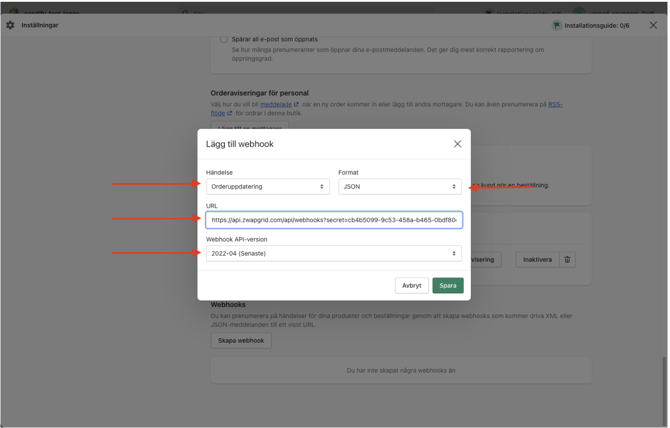The width and height of the screenshot is (670, 428).
Task: Open the Händelse dropdown
Action: [267, 187]
